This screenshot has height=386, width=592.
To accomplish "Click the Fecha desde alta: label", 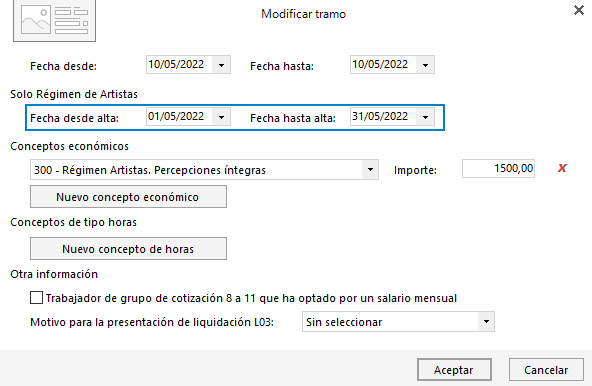I will 74,118.
